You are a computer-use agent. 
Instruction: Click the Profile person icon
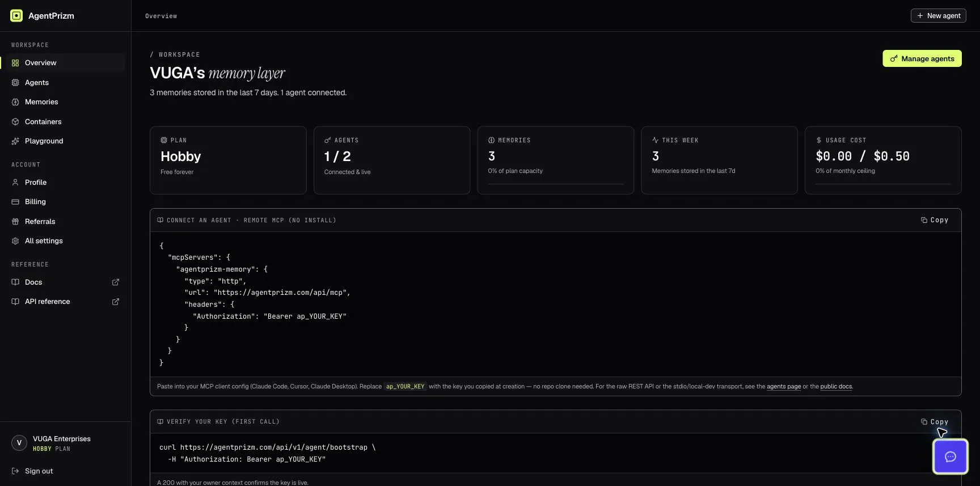point(15,183)
